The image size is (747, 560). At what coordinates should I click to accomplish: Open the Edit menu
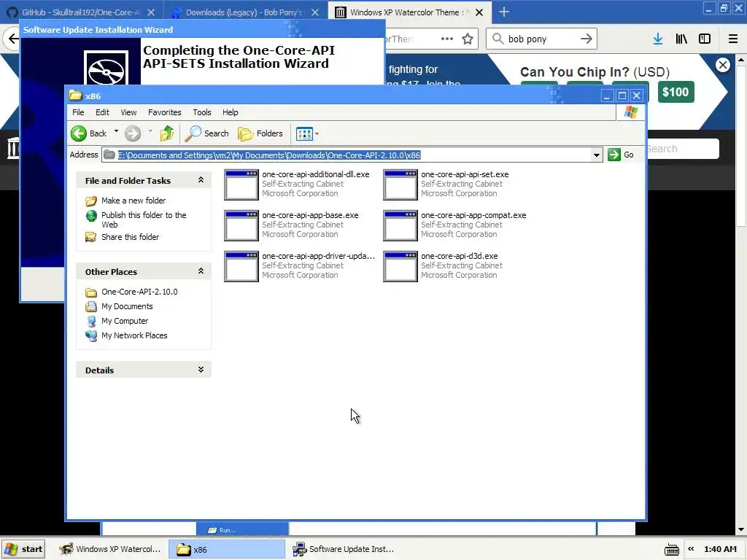(102, 112)
